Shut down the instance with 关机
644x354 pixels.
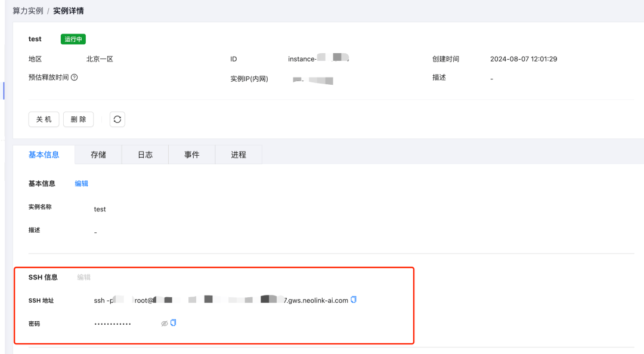(44, 119)
